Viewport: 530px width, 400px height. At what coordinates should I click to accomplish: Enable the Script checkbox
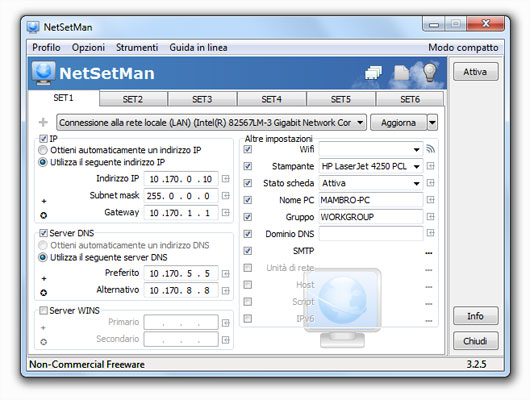click(x=248, y=301)
